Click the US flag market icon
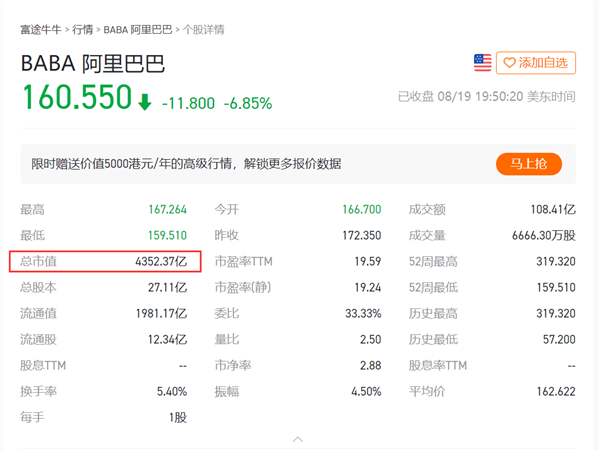This screenshot has height=452, width=600. pyautogui.click(x=483, y=63)
